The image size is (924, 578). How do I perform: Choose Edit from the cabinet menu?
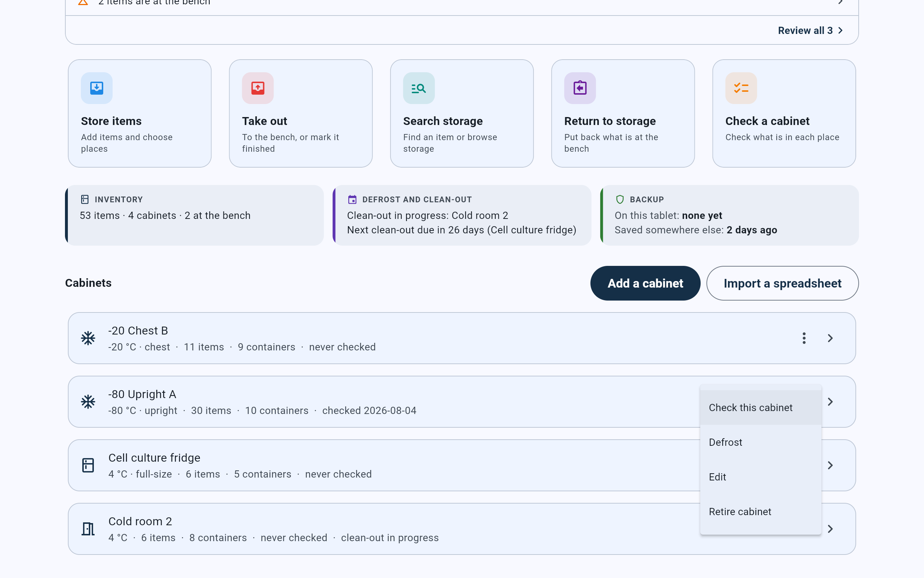coord(760,477)
